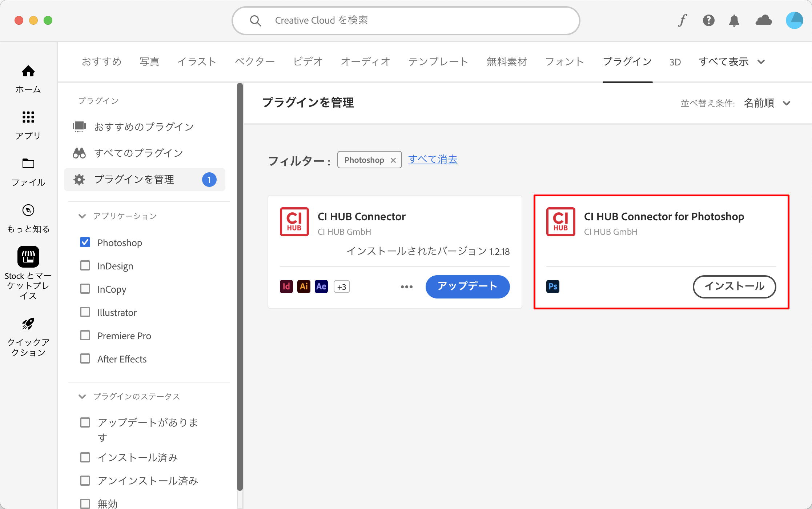812x509 pixels.
Task: Switch to the 写真 tab
Action: [x=150, y=62]
